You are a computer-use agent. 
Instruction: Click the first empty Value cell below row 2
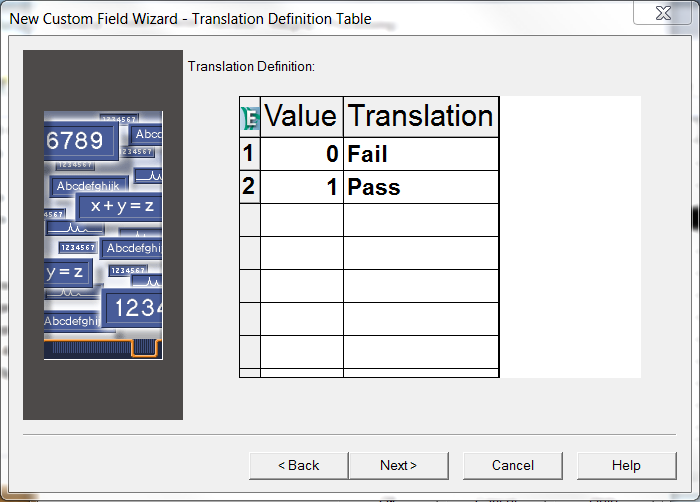click(x=302, y=220)
